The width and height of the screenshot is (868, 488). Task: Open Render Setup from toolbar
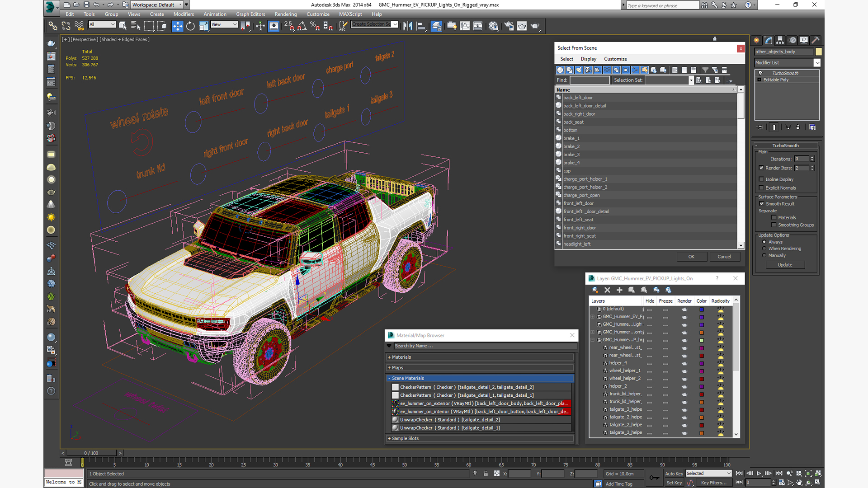pyautogui.click(x=509, y=26)
